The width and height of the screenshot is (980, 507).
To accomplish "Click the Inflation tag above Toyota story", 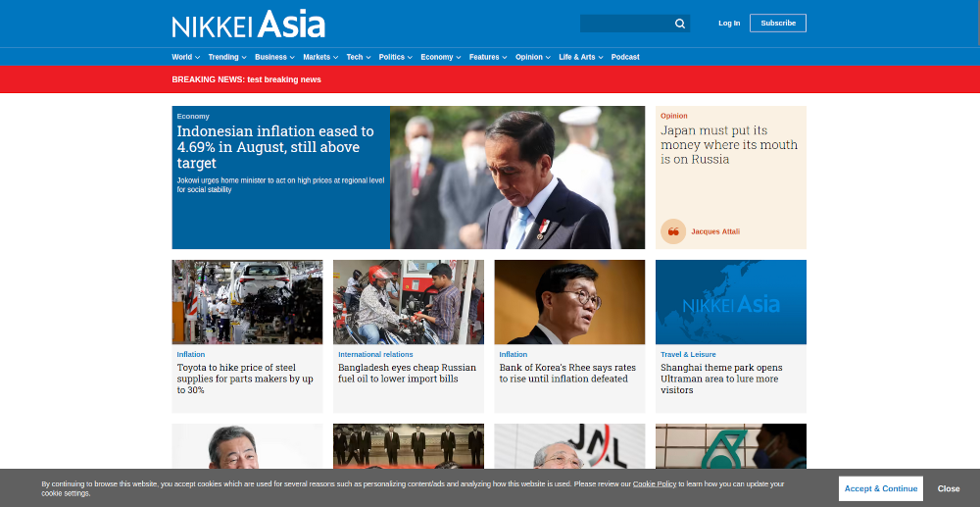I will point(191,354).
